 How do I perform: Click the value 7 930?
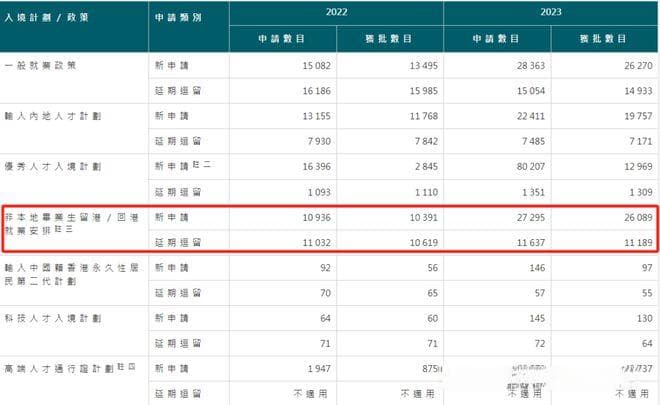pos(319,141)
